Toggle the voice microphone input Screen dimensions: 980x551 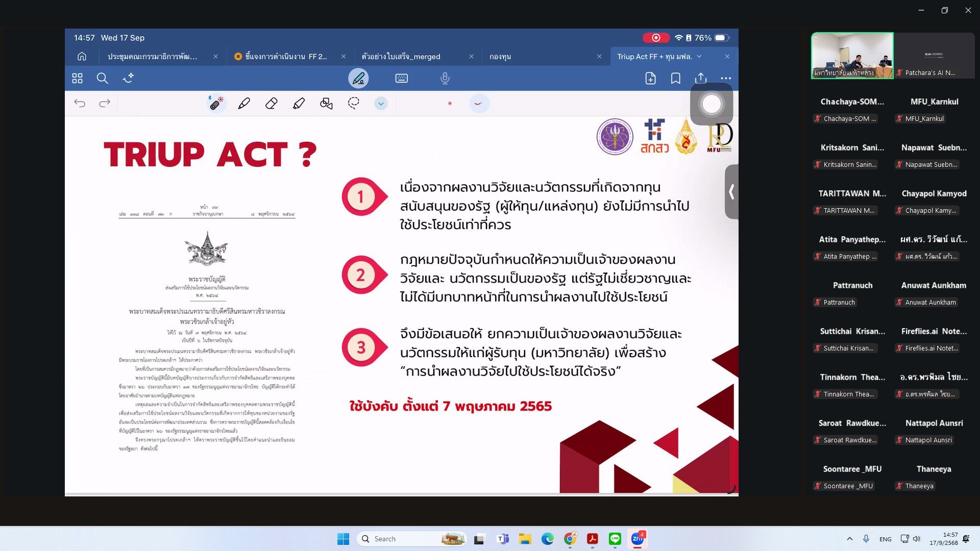coord(445,79)
